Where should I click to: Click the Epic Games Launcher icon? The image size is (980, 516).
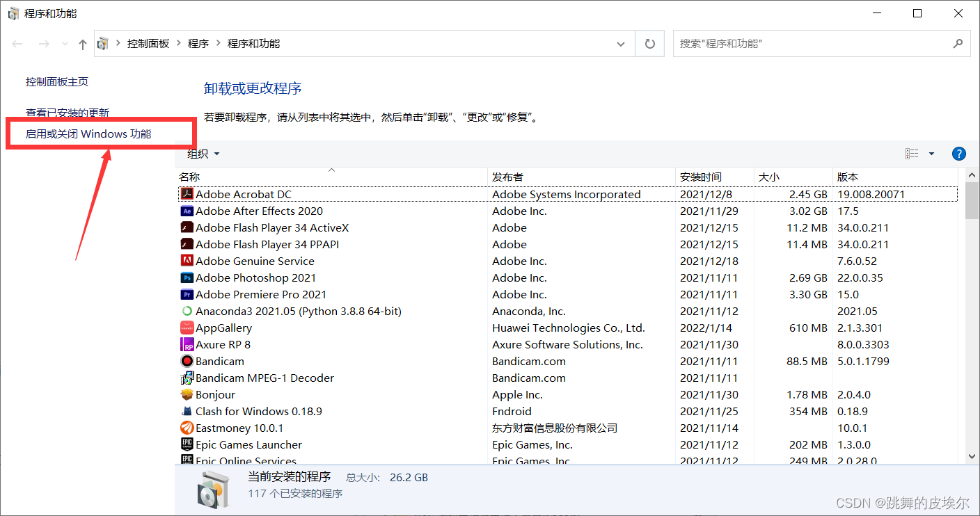[x=187, y=444]
